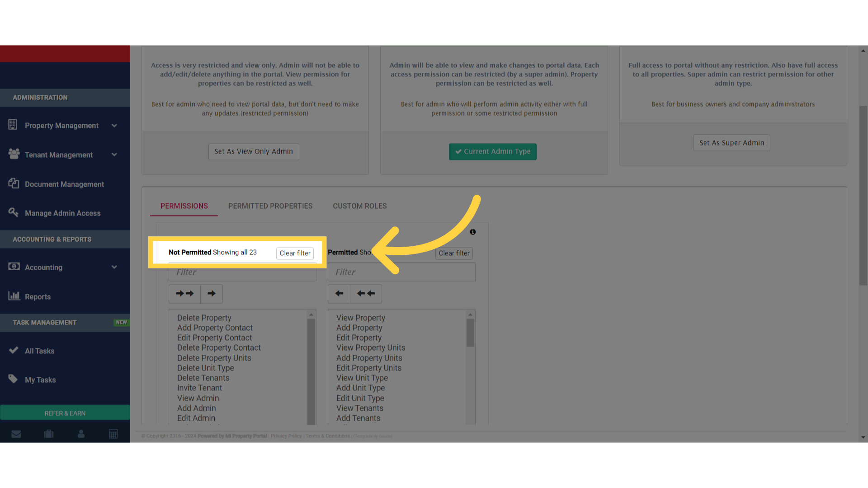Image resolution: width=868 pixels, height=488 pixels.
Task: Click the info tooltip icon above permissions lists
Action: click(x=473, y=232)
